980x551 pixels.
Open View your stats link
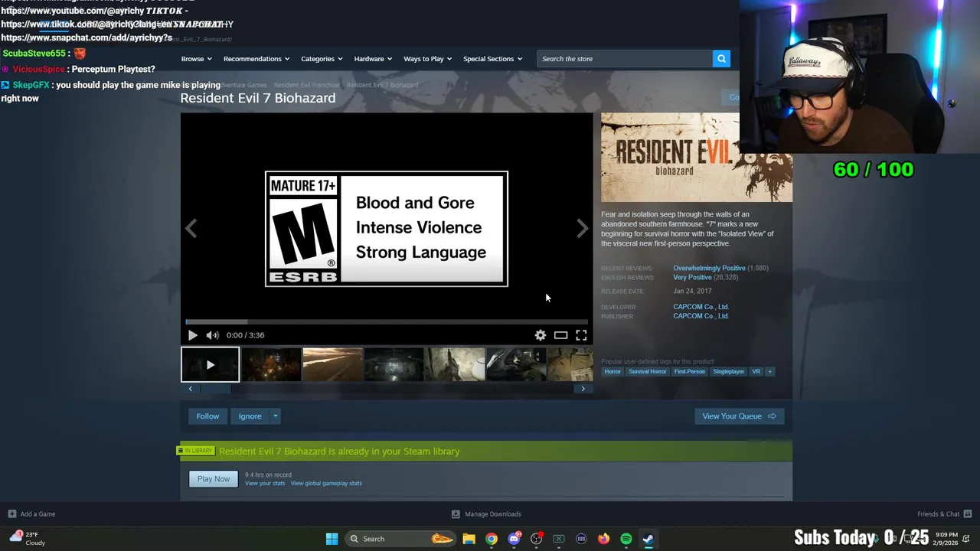coord(265,484)
